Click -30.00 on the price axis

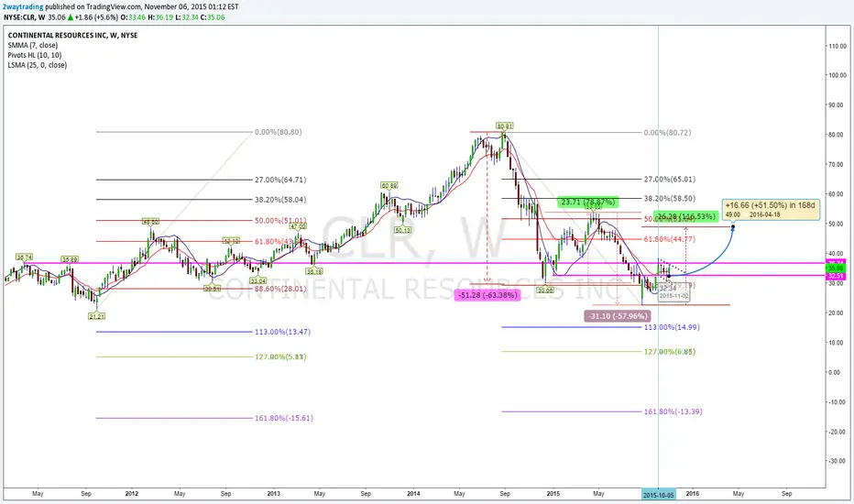click(x=838, y=461)
